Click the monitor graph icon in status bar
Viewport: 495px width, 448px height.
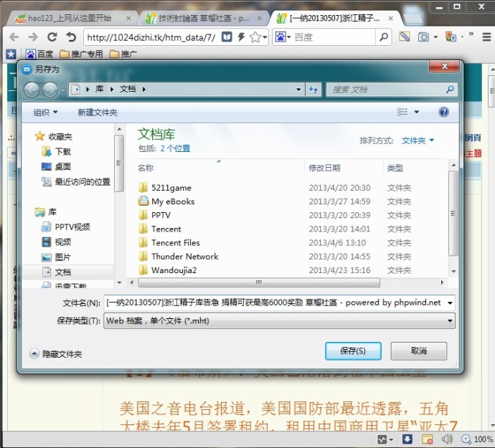click(x=382, y=439)
